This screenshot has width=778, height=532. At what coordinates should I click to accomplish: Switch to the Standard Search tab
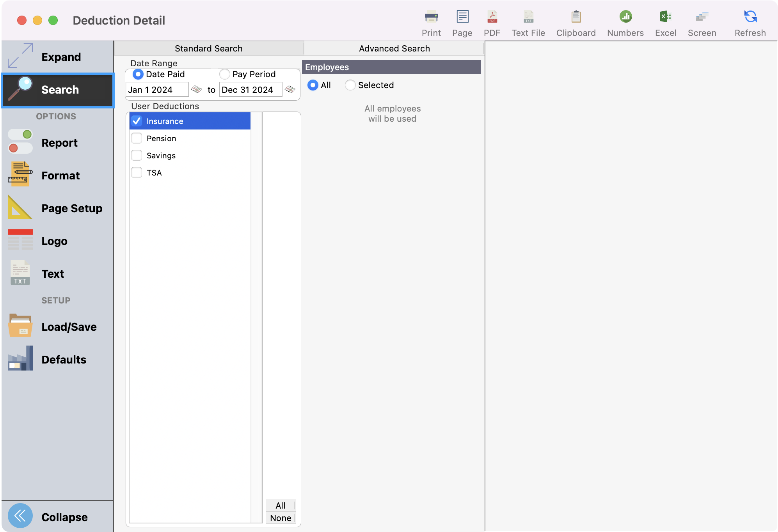click(x=208, y=48)
